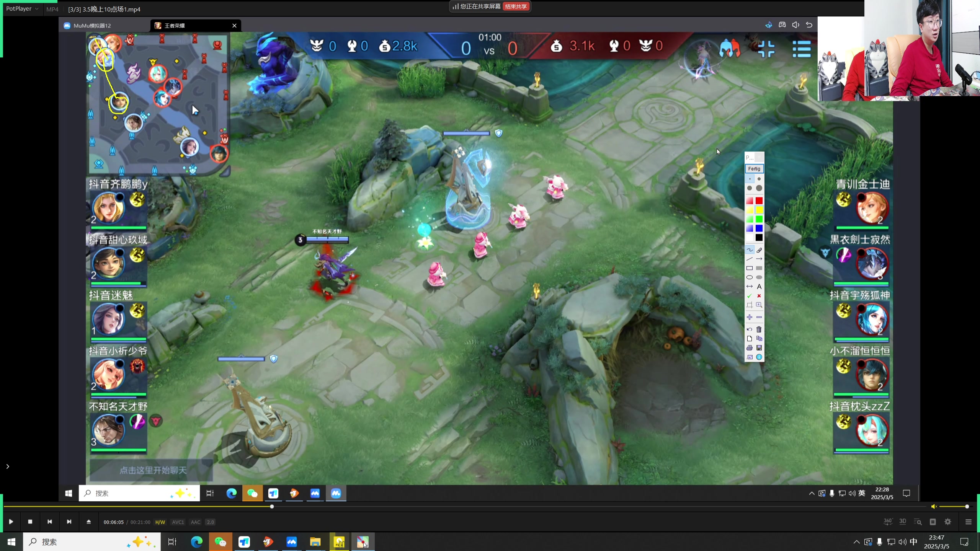The height and width of the screenshot is (551, 980).
Task: Click the copy pages icon in drawing toolbar
Action: (759, 339)
